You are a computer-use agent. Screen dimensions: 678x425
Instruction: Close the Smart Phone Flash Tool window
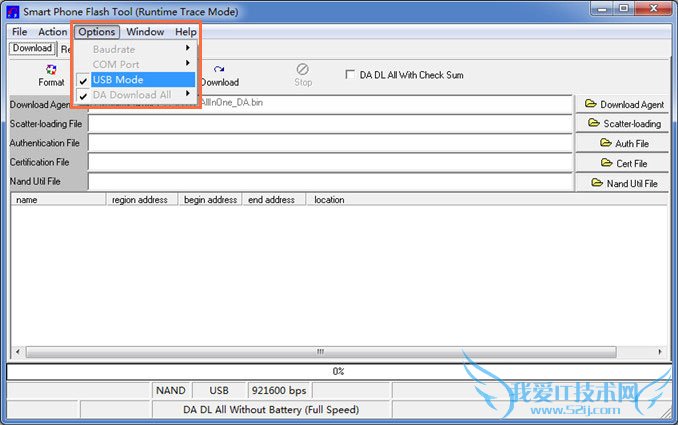click(653, 8)
